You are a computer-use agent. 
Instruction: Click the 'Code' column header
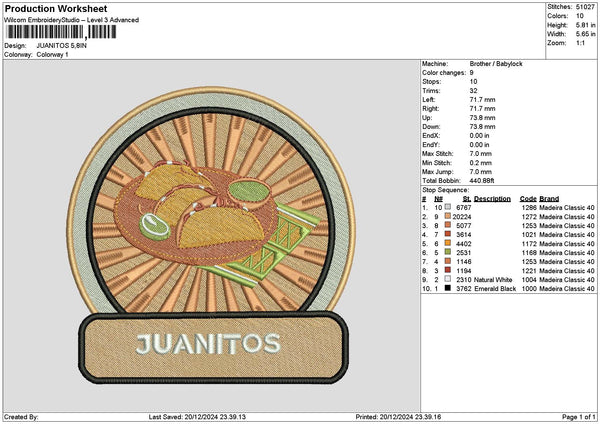click(x=528, y=199)
